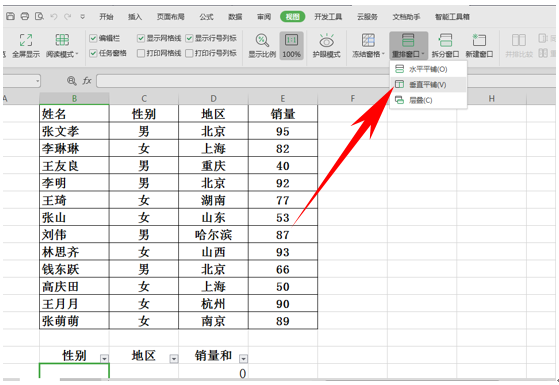Expand reading mode dropdown arrow
This screenshot has height=385, width=559.
point(77,54)
